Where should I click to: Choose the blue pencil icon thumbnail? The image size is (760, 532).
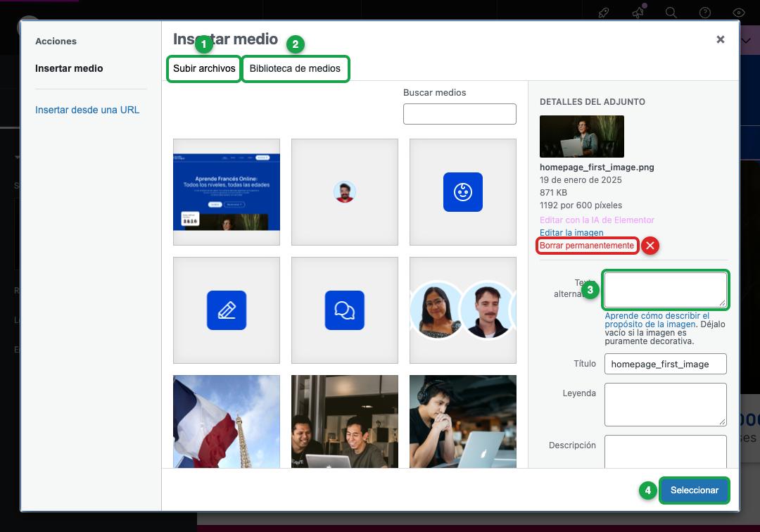point(227,310)
